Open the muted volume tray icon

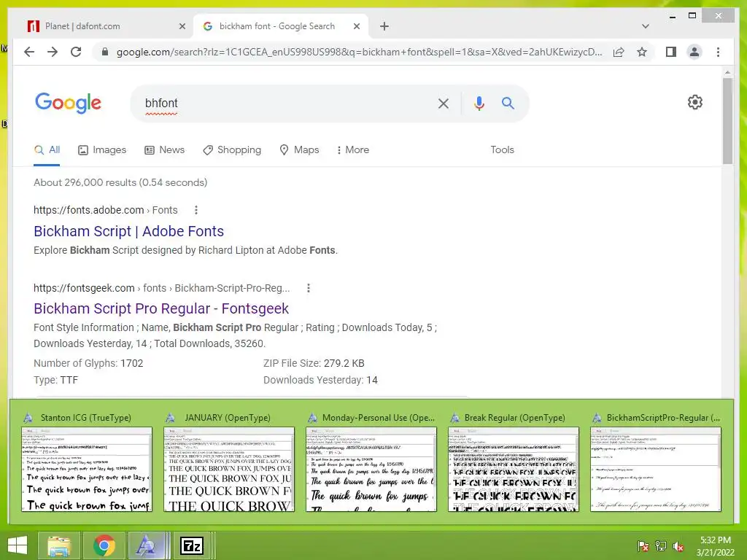pyautogui.click(x=678, y=546)
